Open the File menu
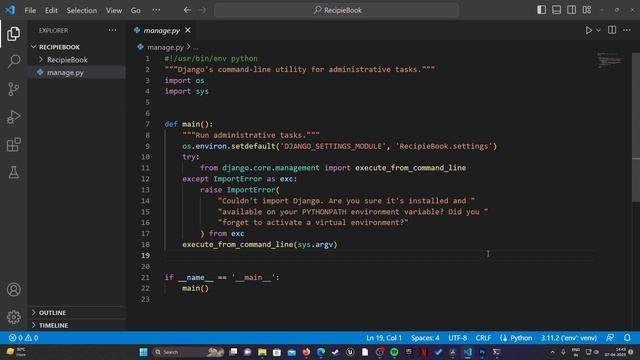640x360 pixels. pos(30,10)
